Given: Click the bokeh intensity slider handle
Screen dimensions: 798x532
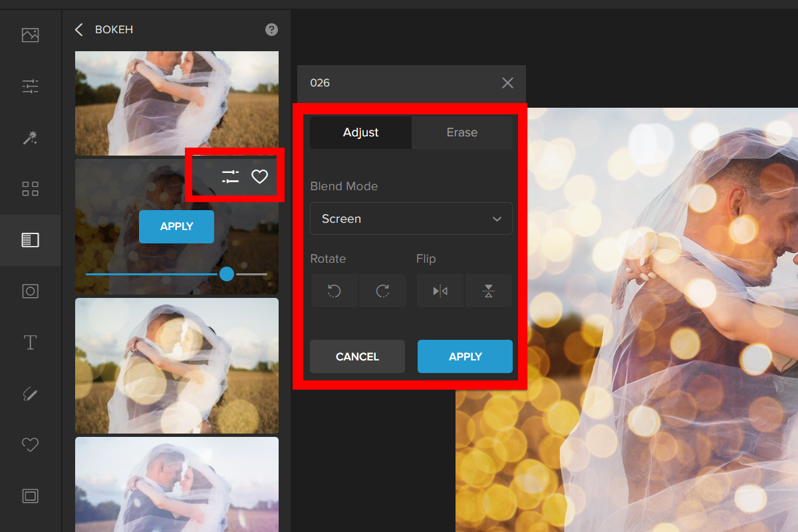Looking at the screenshot, I should 227,274.
